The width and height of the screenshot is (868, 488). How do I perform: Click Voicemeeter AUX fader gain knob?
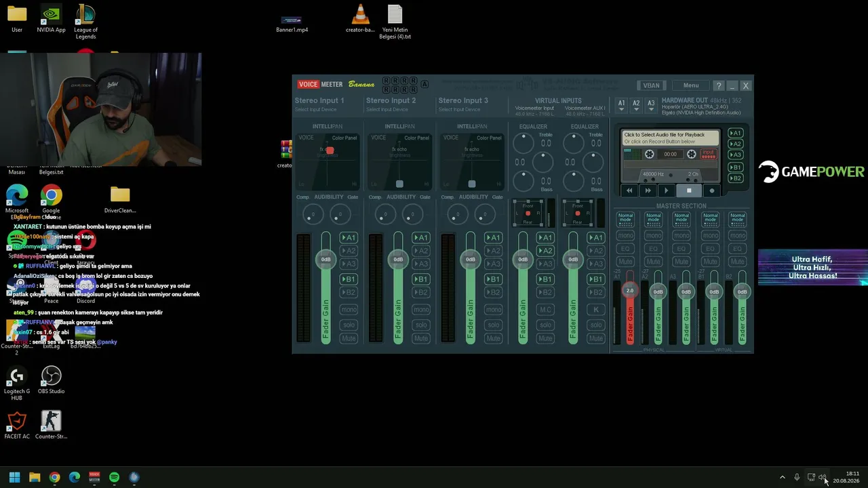pos(573,259)
